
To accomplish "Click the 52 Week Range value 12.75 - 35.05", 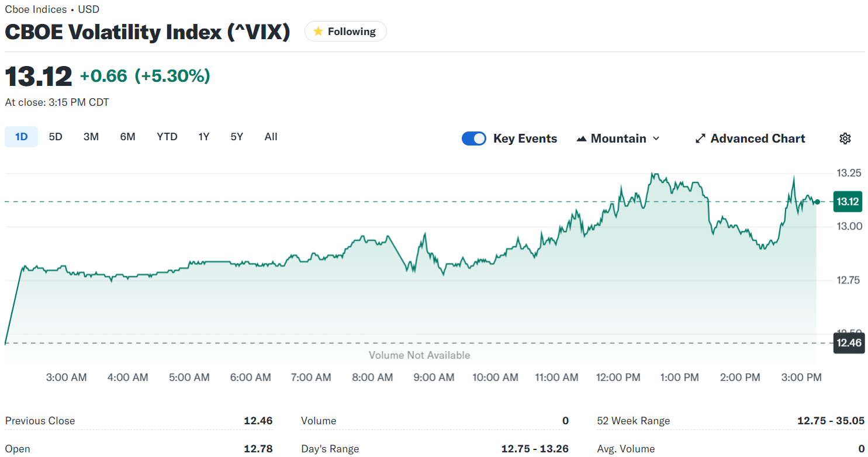I will point(831,421).
